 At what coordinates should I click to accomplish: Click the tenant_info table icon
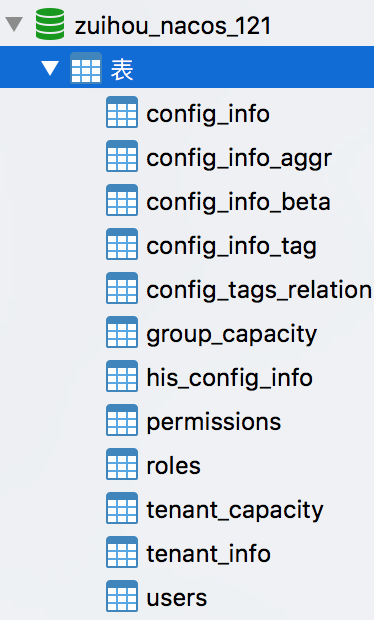pos(122,552)
